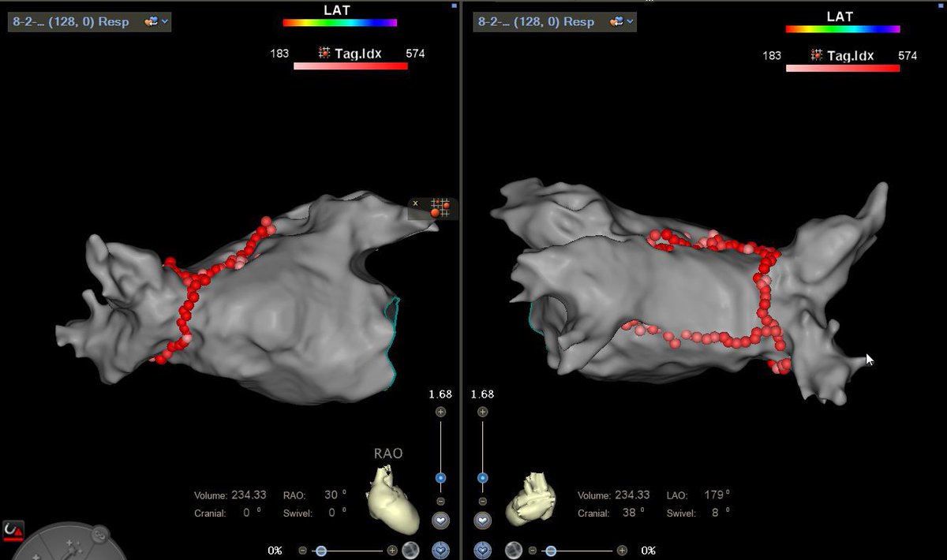The width and height of the screenshot is (947, 560).
Task: Select the 183 lower limit in right pane
Action: 772,55
